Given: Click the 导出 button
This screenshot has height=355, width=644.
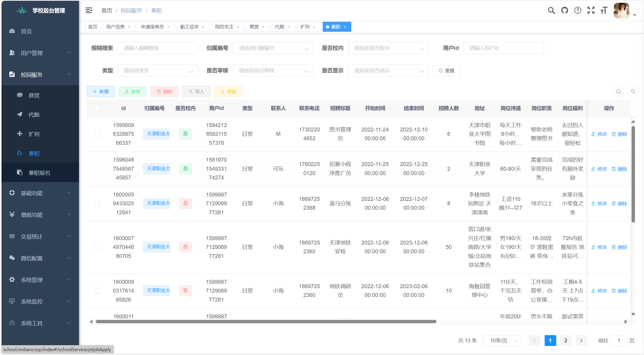Looking at the screenshot, I should pos(228,91).
